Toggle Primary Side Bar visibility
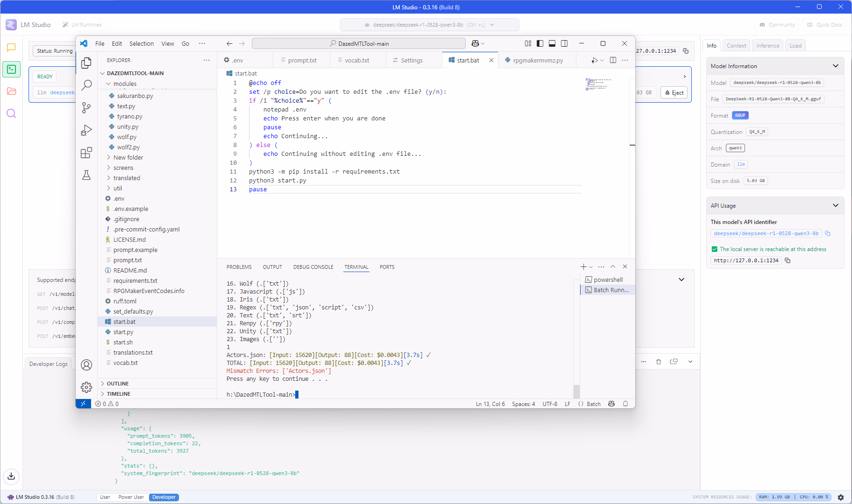The image size is (852, 504). 540,43
